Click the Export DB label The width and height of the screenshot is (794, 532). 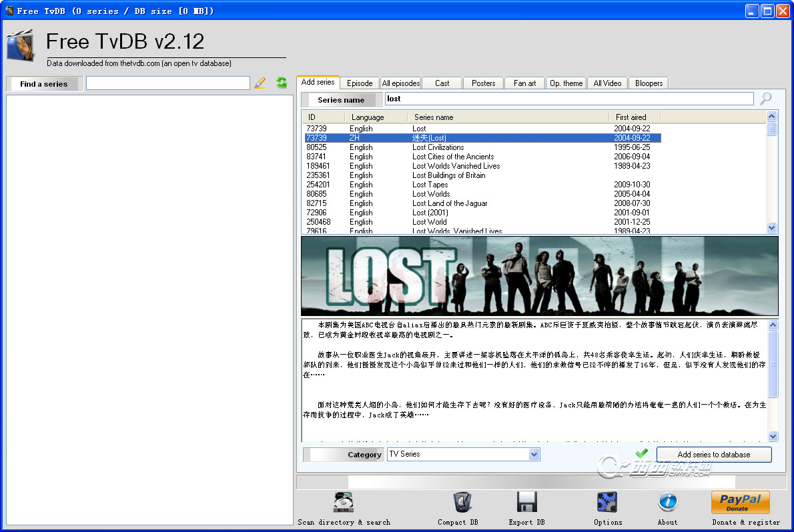(526, 522)
